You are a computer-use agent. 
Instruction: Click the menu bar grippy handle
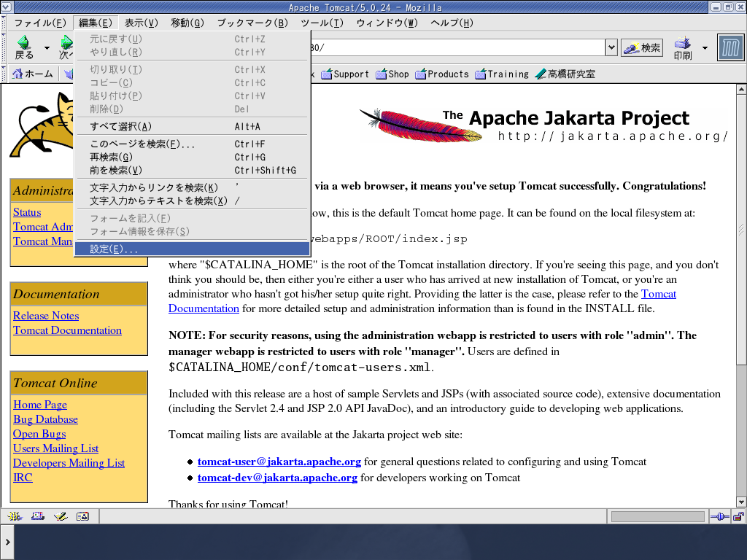pos(4,23)
